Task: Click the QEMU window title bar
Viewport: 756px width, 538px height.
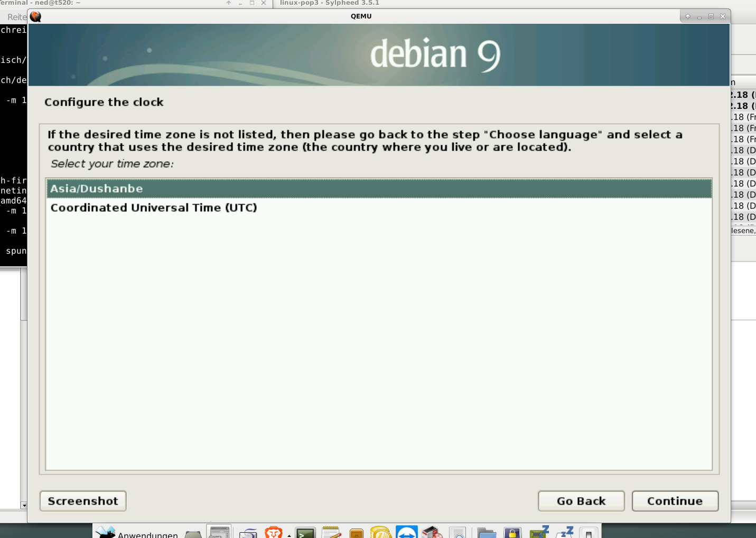Action: tap(361, 16)
